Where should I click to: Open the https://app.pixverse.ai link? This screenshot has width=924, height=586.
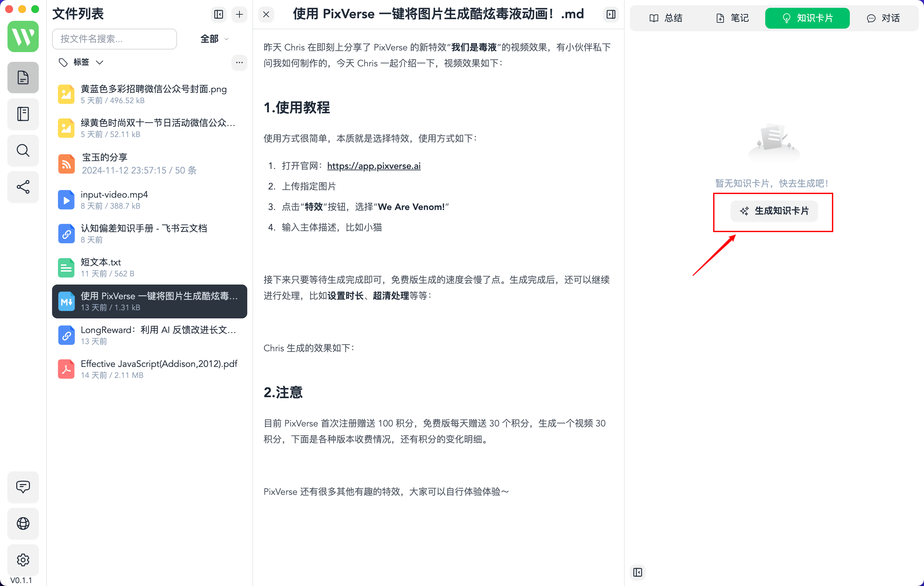click(374, 166)
